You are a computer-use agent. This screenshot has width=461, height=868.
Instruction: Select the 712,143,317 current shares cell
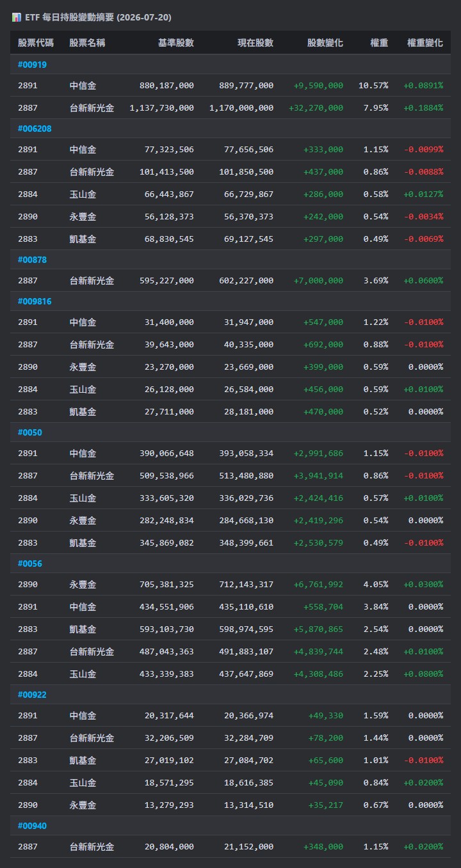(x=247, y=584)
